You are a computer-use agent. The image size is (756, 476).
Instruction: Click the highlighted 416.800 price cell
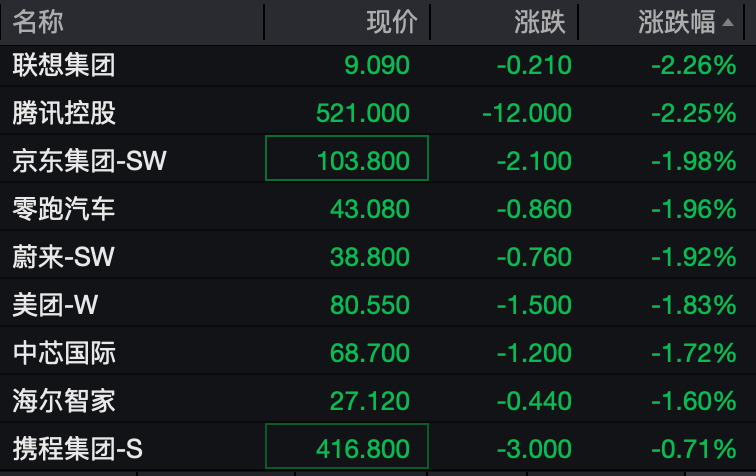coord(347,449)
